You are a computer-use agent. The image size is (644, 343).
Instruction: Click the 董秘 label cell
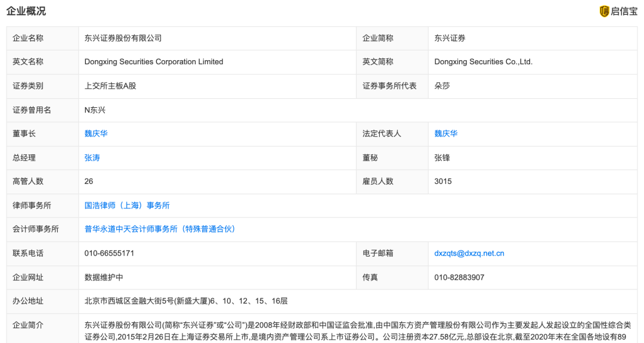tap(392, 158)
